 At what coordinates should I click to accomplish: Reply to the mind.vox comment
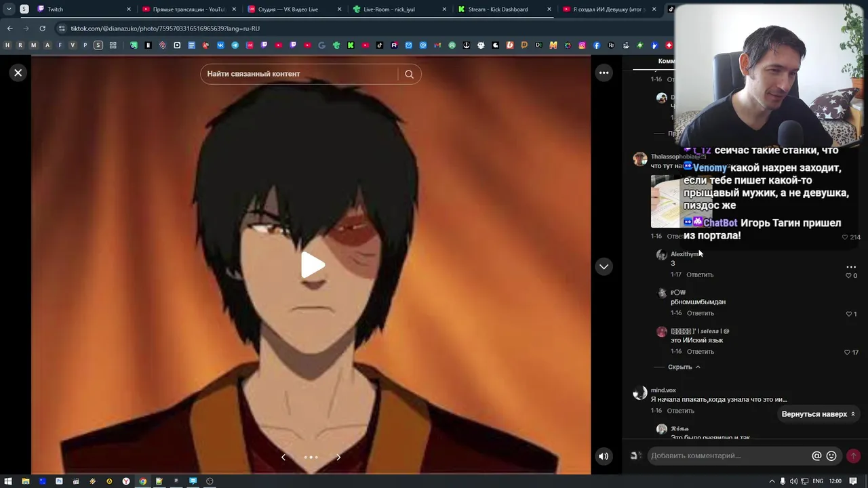pyautogui.click(x=681, y=411)
